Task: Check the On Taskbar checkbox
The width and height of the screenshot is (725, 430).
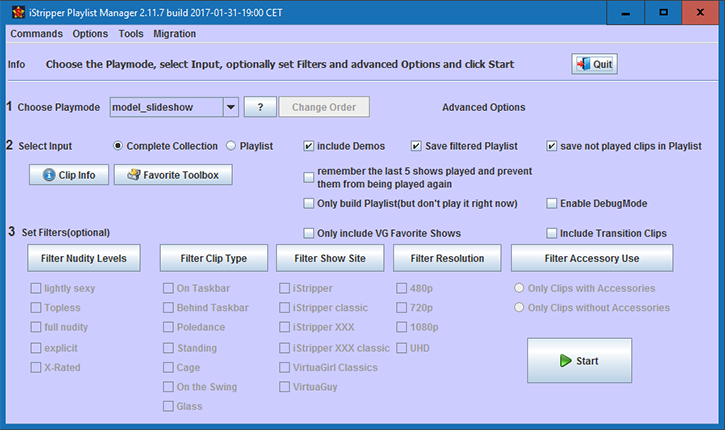Action: point(168,289)
